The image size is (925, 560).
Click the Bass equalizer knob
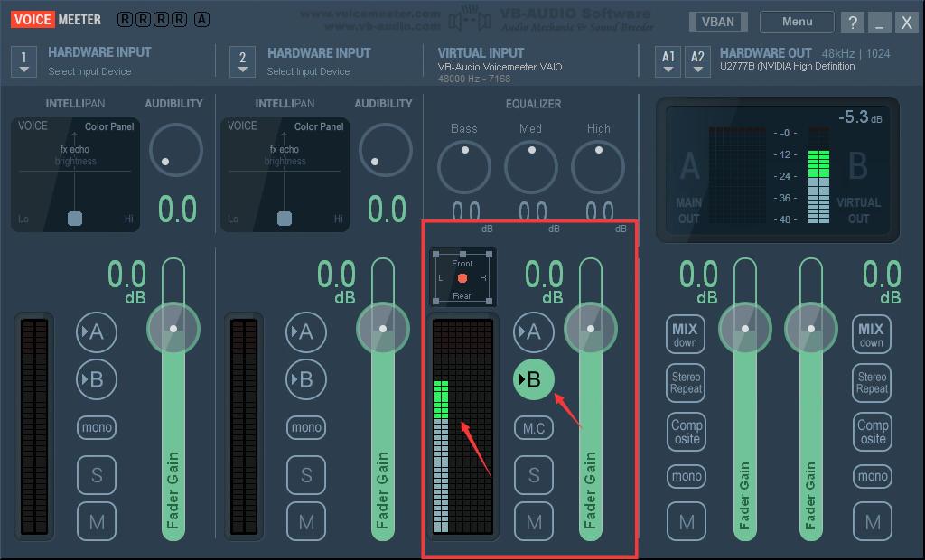pos(464,167)
